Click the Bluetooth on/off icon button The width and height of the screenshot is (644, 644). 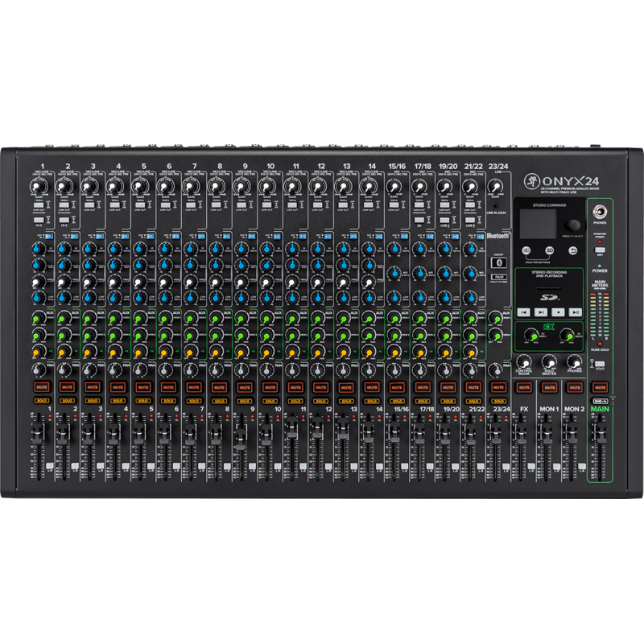pyautogui.click(x=499, y=262)
